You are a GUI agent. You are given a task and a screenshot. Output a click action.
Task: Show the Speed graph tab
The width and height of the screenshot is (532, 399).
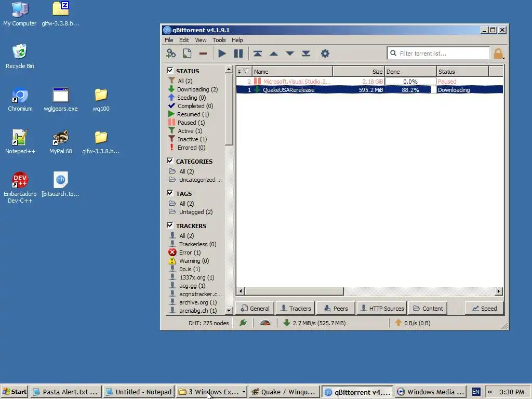[x=484, y=309]
